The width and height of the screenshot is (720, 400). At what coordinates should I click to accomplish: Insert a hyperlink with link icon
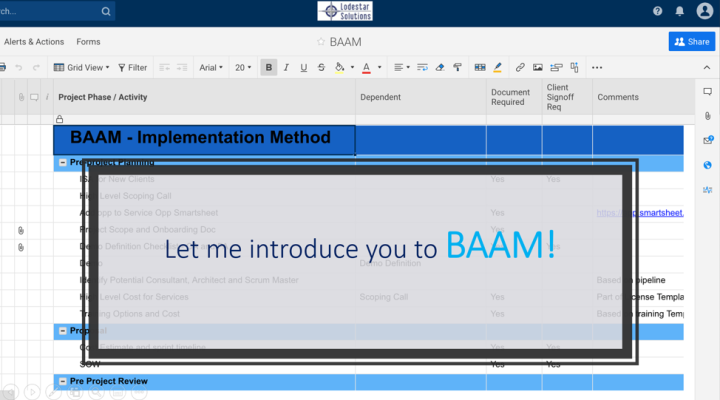click(520, 68)
